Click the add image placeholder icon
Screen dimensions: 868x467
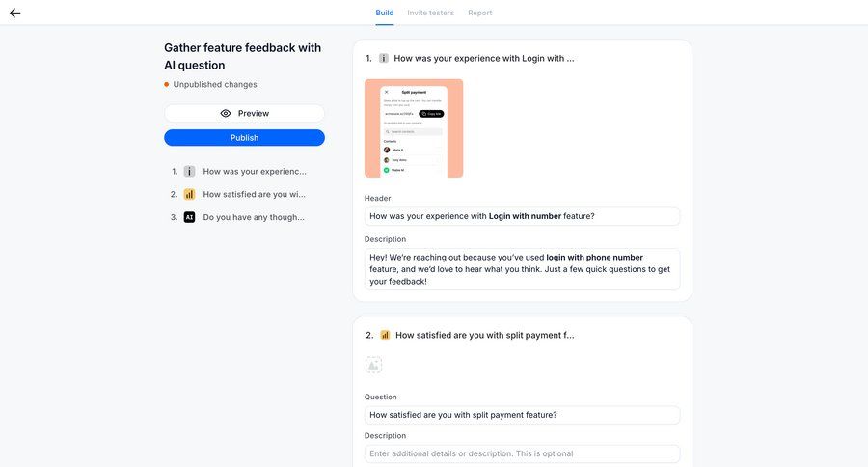373,365
